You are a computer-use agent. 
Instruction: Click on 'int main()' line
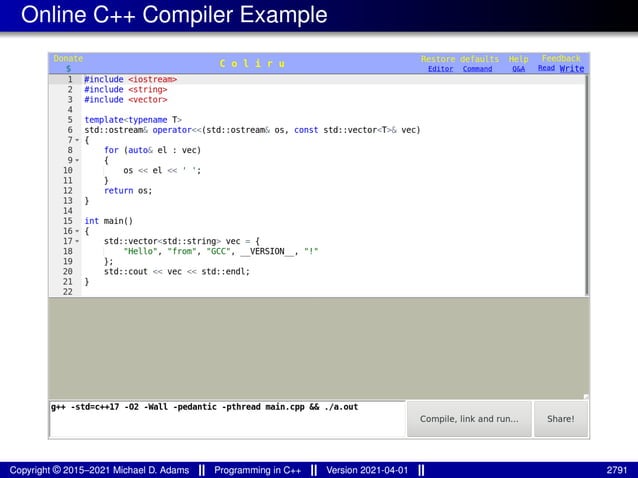[x=109, y=221]
